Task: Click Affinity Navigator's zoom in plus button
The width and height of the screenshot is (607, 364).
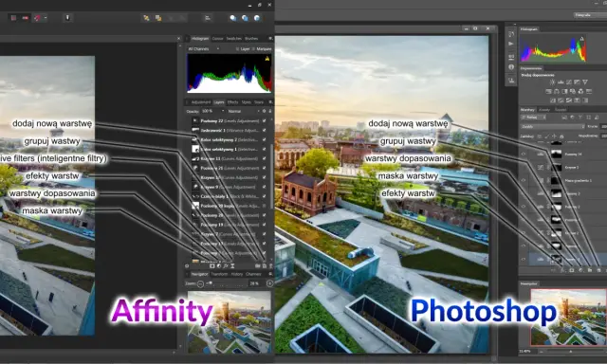Action: pos(269,283)
